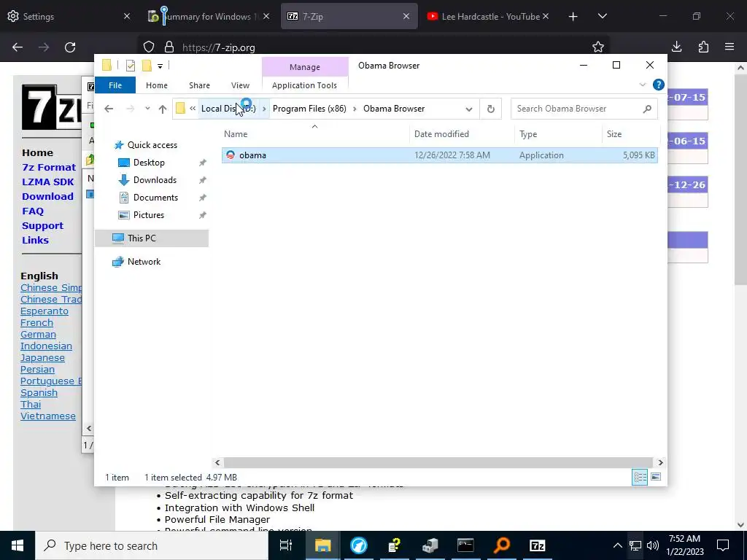Viewport: 747px width, 560px height.
Task: Expand the Explorer ribbon chevron
Action: tap(643, 85)
